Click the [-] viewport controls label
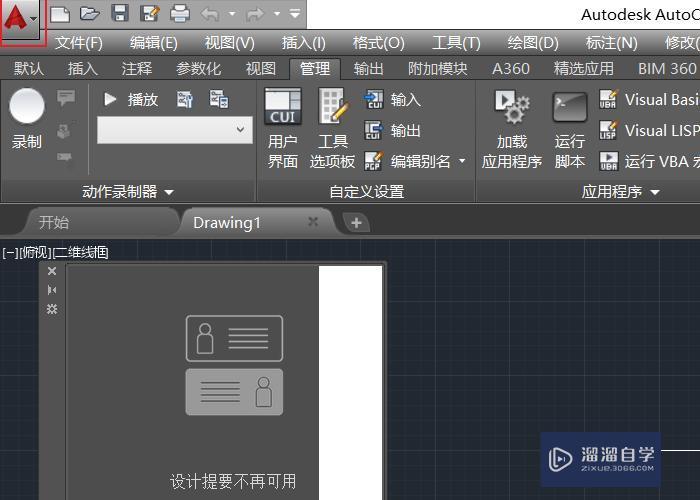The width and height of the screenshot is (700, 500). [x=10, y=253]
